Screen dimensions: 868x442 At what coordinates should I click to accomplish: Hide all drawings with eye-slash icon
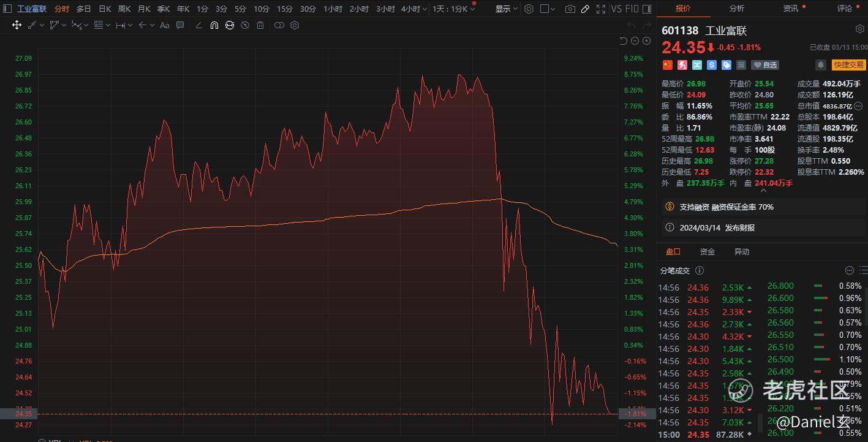(245, 25)
